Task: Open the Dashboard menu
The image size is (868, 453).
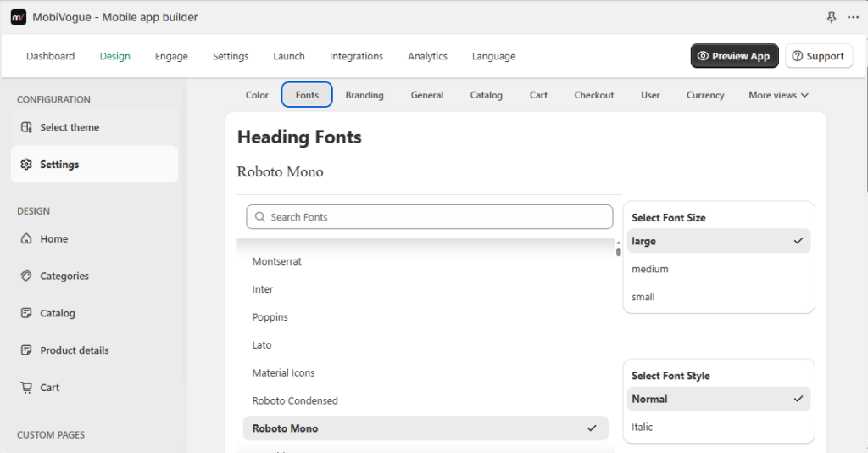Action: (50, 56)
